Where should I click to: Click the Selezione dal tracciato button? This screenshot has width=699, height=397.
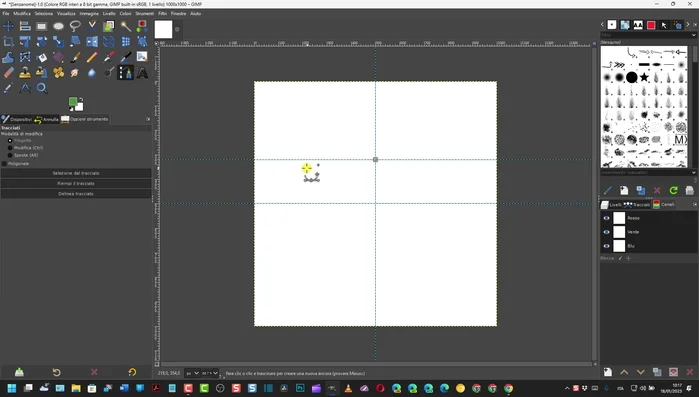76,173
